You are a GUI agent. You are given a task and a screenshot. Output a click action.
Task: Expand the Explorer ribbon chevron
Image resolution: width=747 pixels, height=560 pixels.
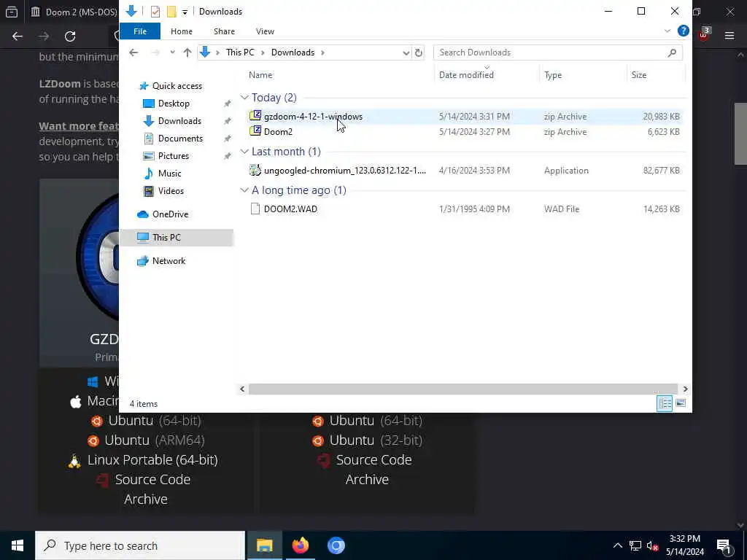(x=667, y=31)
